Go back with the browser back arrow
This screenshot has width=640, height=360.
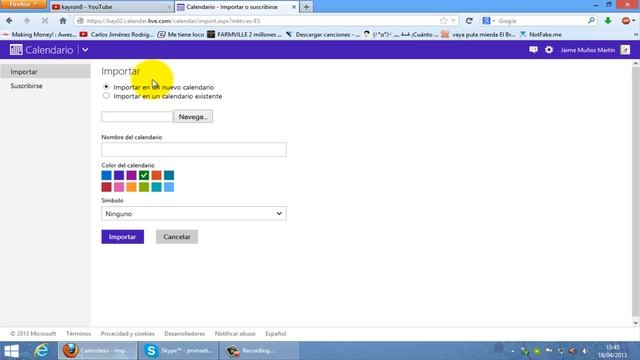click(9, 20)
